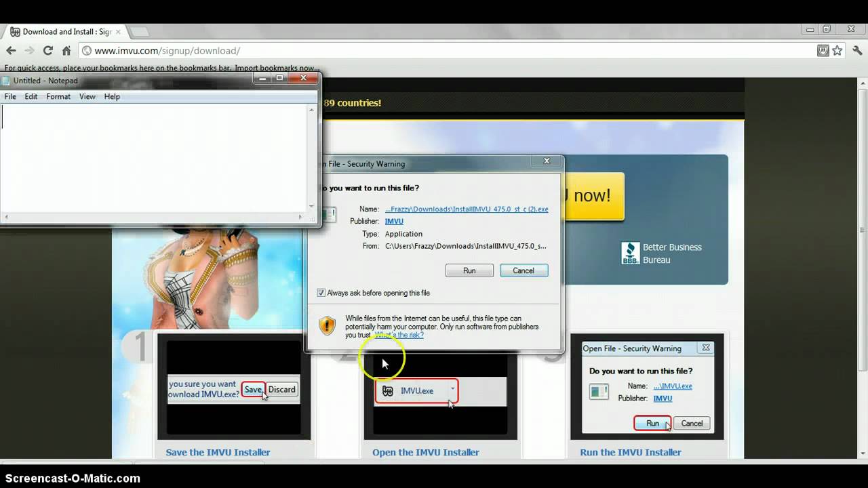Bookmark page with the star icon
This screenshot has width=868, height=488.
coord(837,50)
